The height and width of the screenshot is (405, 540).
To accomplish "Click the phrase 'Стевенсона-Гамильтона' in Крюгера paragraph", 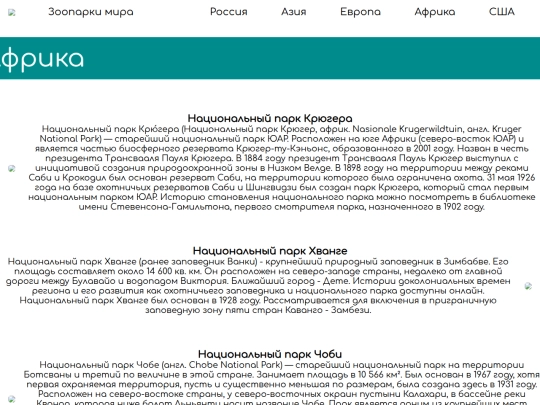I will pos(170,207).
